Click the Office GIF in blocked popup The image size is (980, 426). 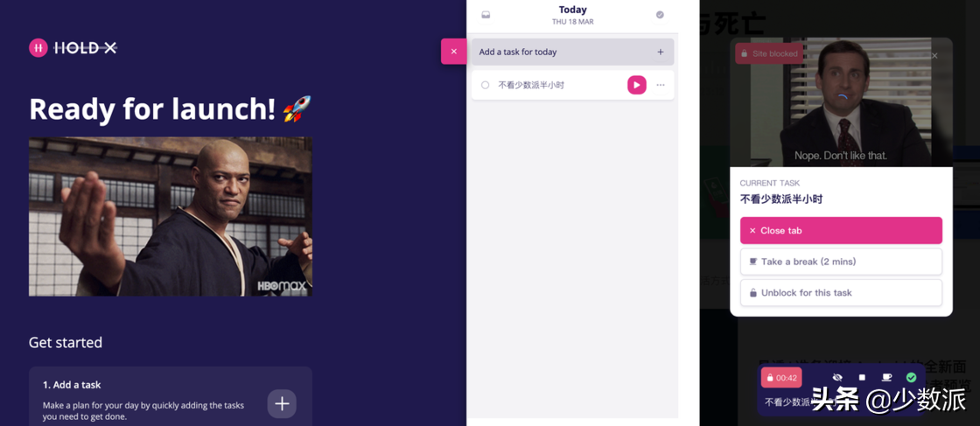tap(841, 102)
